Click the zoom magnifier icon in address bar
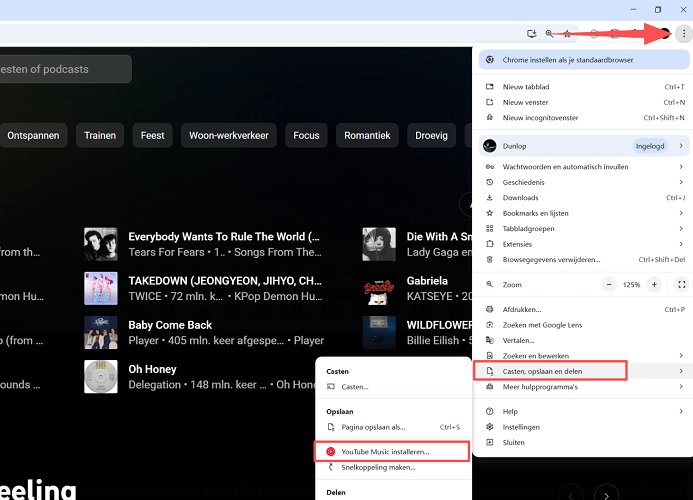 pos(549,34)
